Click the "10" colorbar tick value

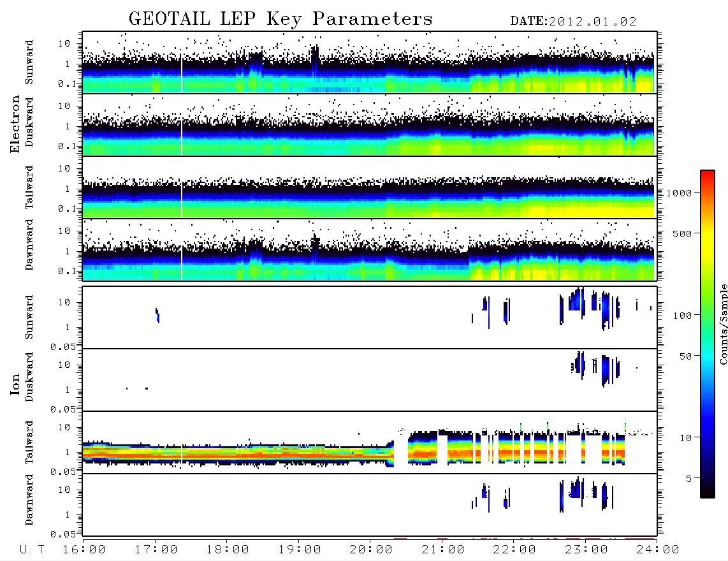point(685,438)
